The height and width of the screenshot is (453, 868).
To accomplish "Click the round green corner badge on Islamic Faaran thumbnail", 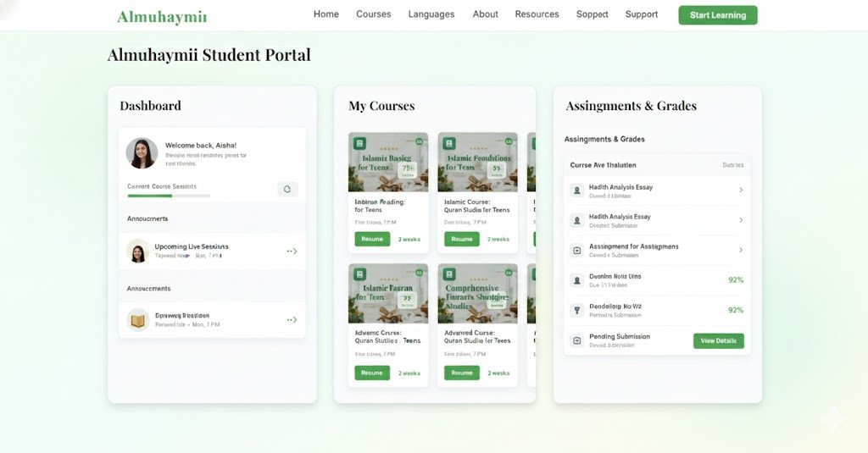I will click(x=419, y=273).
